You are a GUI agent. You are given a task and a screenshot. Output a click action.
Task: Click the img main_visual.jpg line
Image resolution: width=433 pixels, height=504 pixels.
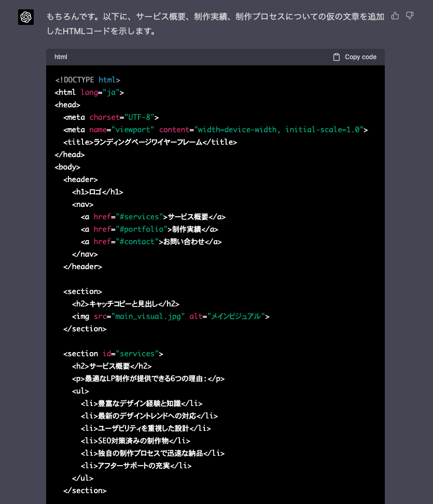(171, 316)
